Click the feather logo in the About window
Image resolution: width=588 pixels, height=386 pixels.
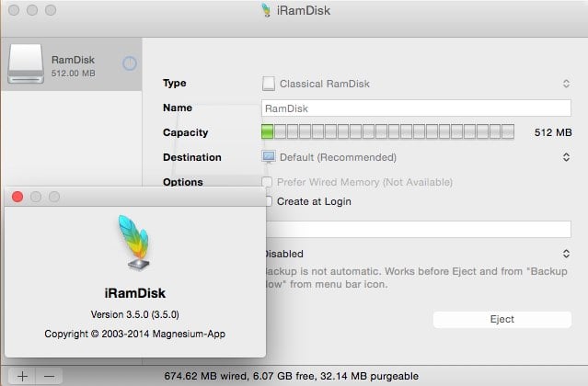coord(135,243)
